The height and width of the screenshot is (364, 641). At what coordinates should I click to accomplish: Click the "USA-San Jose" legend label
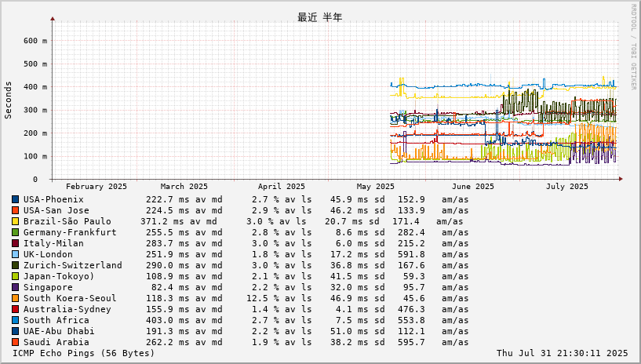[x=56, y=210]
